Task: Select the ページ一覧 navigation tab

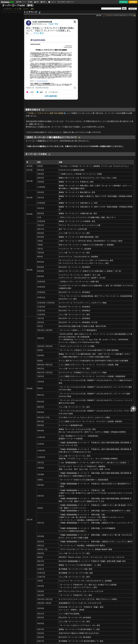Action: (x=18, y=9)
